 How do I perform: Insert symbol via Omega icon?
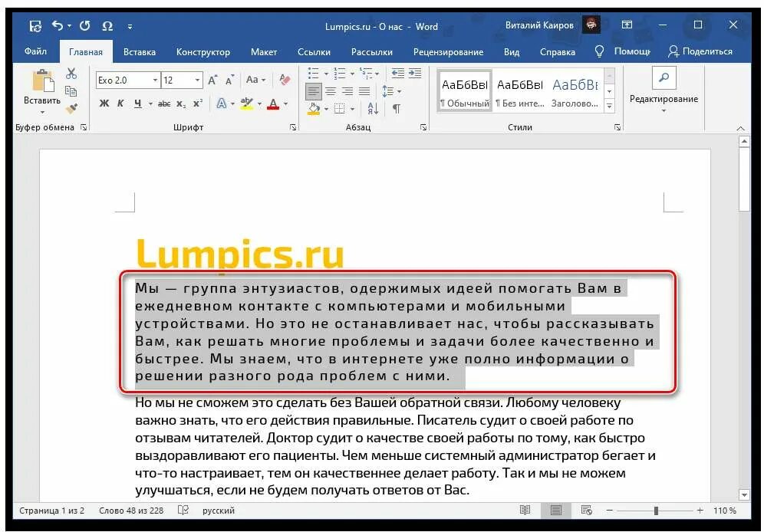(x=107, y=26)
